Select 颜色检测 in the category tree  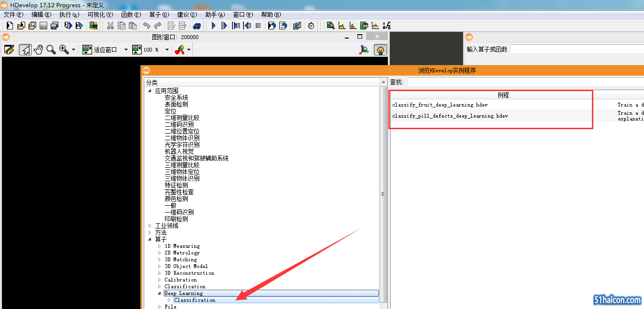point(176,199)
